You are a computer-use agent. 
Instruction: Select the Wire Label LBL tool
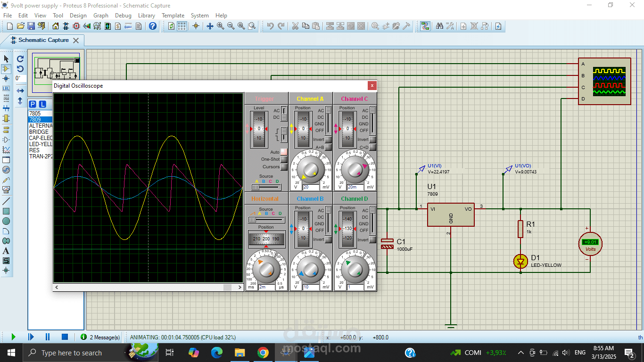(x=6, y=89)
